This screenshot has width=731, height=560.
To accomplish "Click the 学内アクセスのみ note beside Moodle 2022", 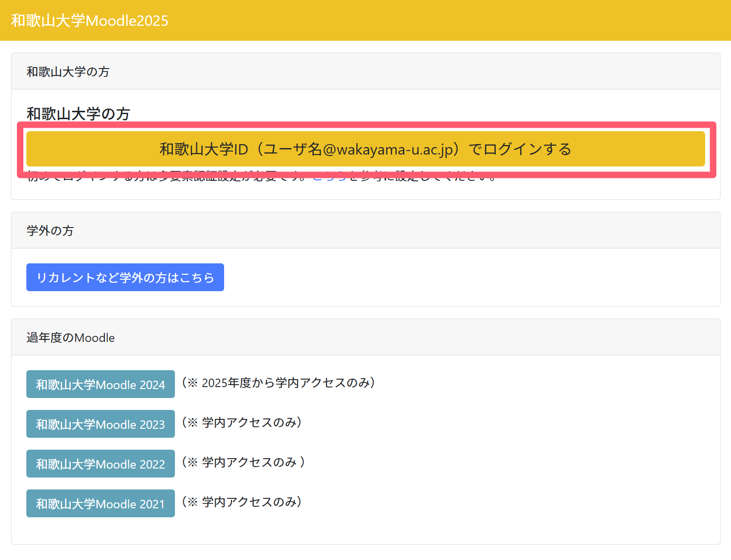I will (x=244, y=462).
